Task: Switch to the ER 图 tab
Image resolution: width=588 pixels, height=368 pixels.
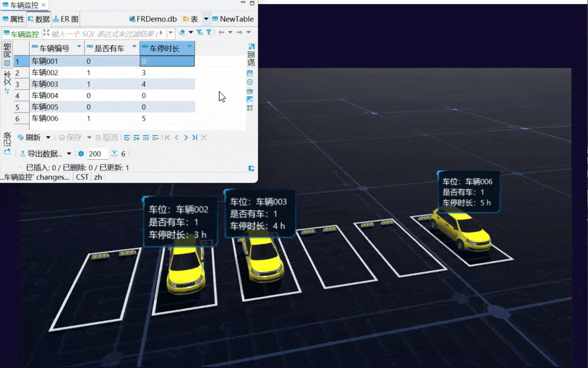Action: [x=66, y=19]
